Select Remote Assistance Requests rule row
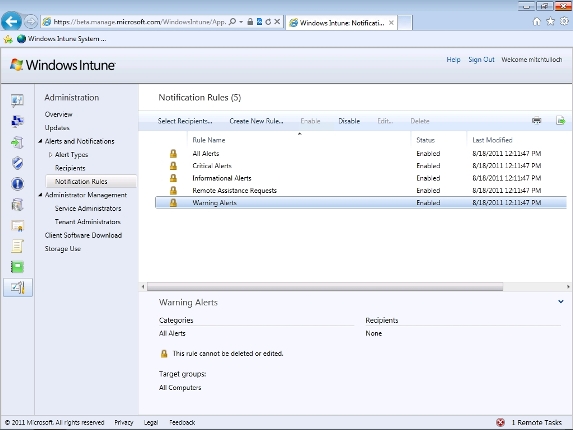The image size is (573, 430). pyautogui.click(x=361, y=190)
